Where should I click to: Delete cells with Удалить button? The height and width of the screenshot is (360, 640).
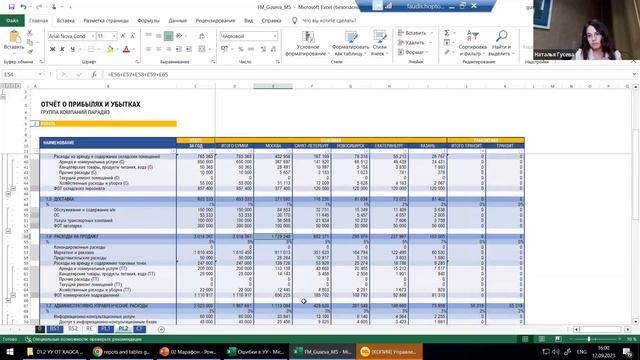(414, 42)
